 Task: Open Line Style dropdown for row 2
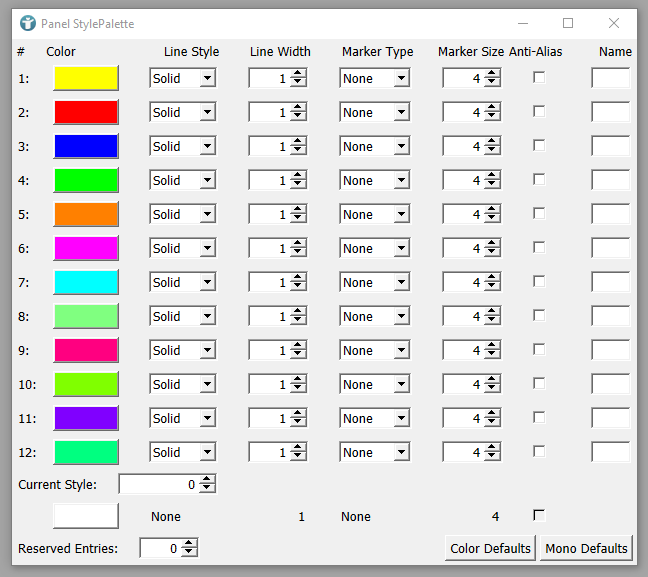[x=207, y=113]
